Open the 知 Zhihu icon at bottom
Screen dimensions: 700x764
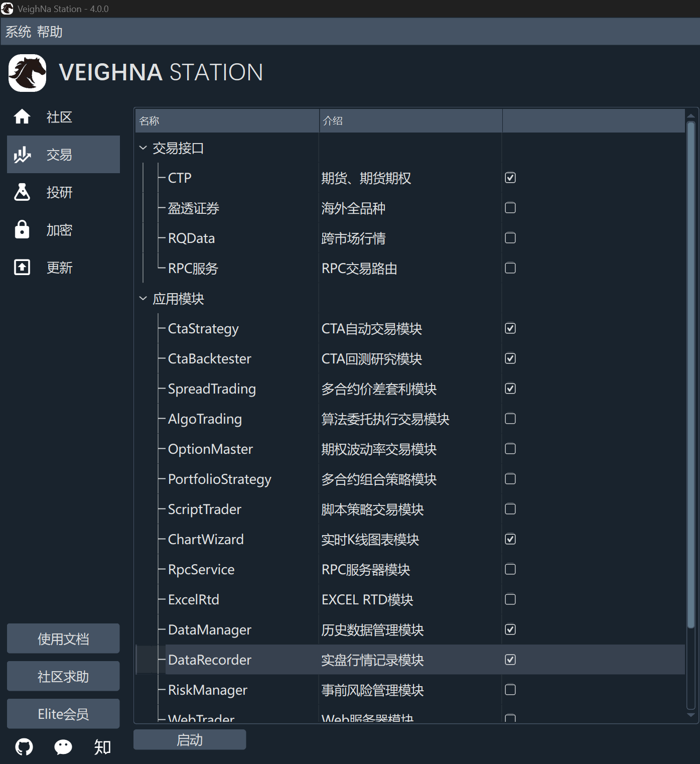point(101,747)
